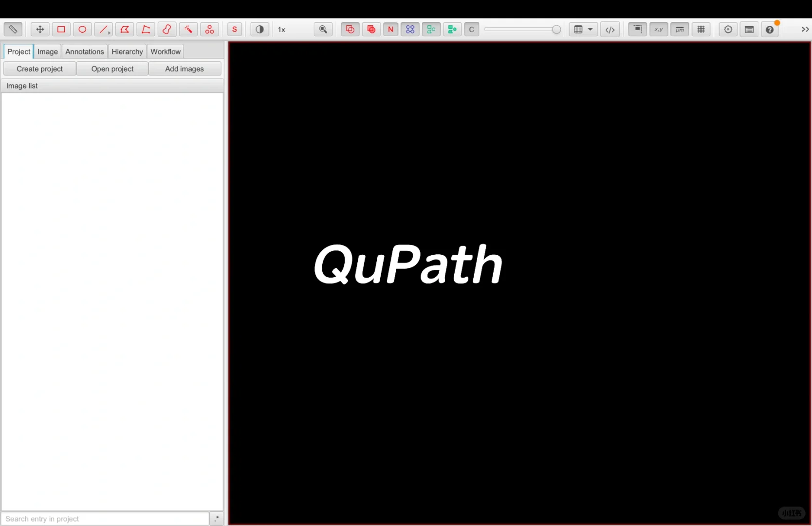
Task: Click the QuPath viewer canvas logo
Action: point(408,264)
